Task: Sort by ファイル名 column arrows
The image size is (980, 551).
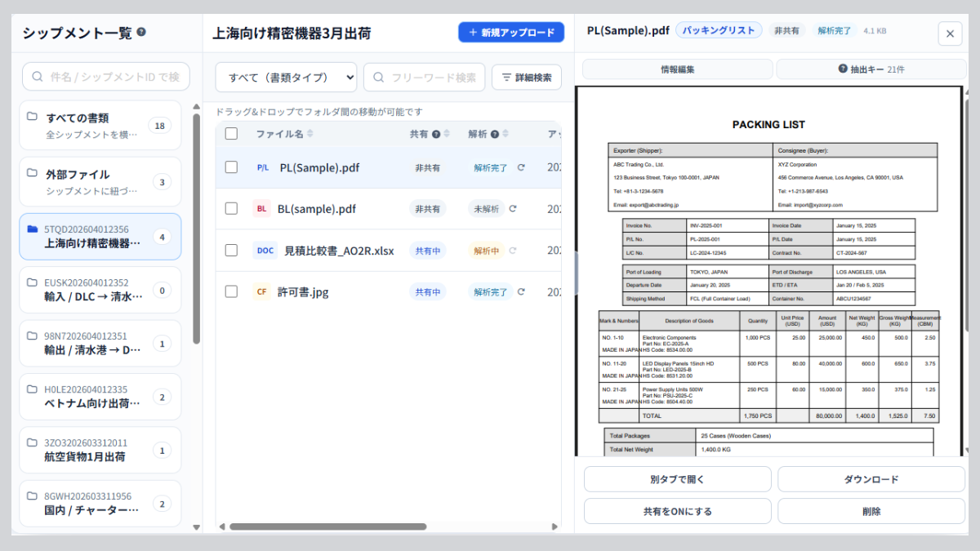Action: point(310,134)
